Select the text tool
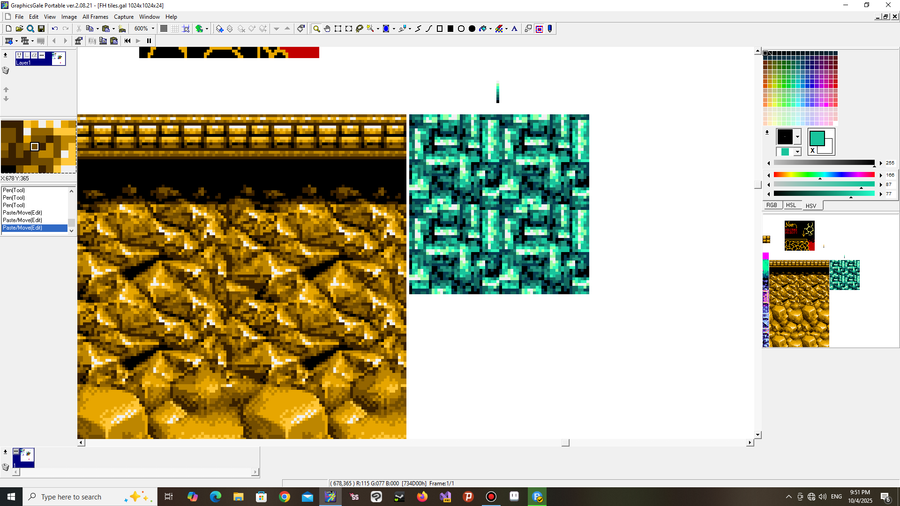 (x=514, y=29)
